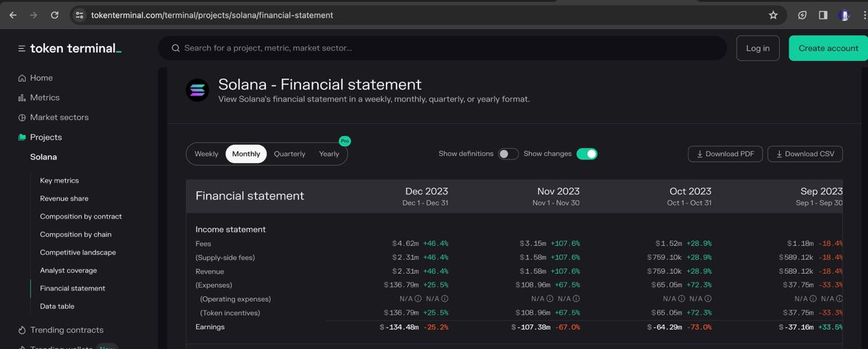Click the Create account button
868x349 pixels.
click(828, 48)
